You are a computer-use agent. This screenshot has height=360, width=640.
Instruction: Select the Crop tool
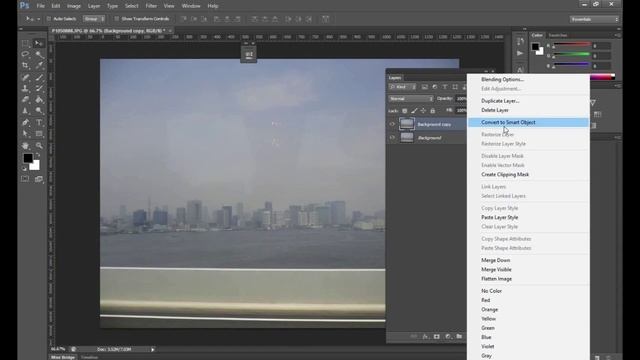25,65
